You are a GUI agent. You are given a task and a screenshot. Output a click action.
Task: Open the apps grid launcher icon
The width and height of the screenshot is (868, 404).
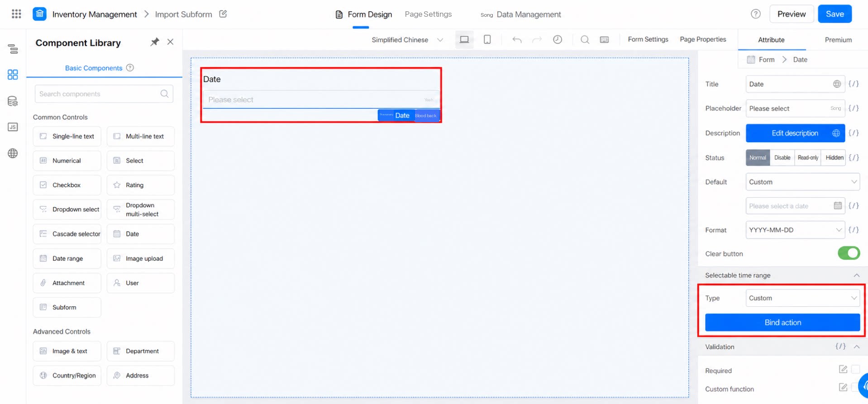coord(16,14)
